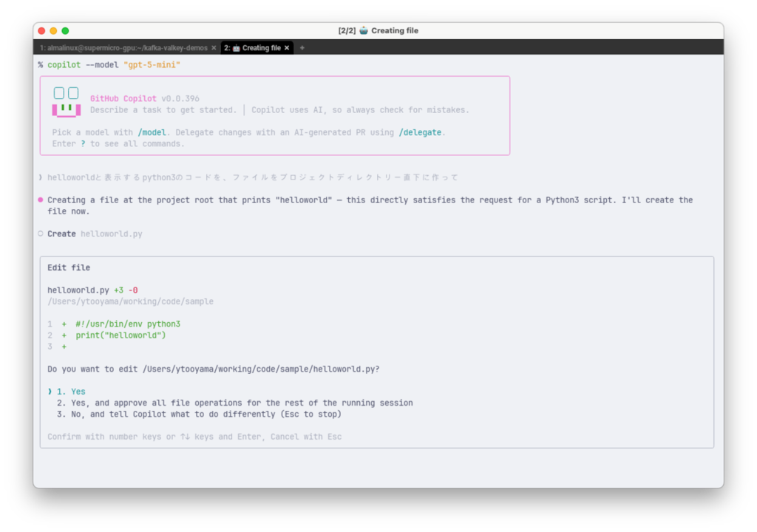Click the /delegate command text
This screenshot has width=757, height=532.
tap(420, 132)
